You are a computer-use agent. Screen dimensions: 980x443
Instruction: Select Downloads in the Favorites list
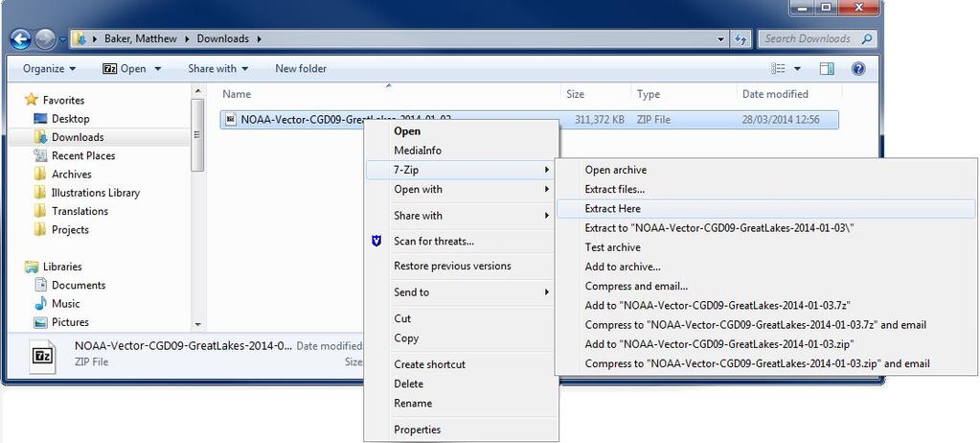click(69, 137)
